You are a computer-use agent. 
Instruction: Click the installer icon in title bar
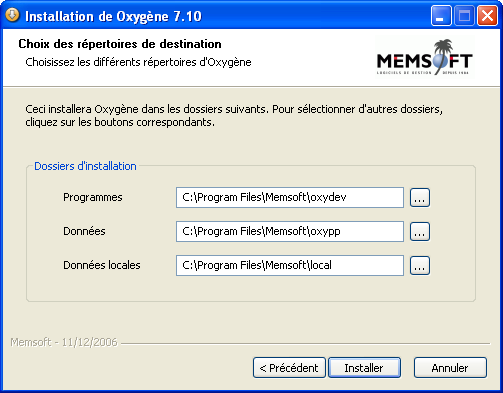point(12,15)
